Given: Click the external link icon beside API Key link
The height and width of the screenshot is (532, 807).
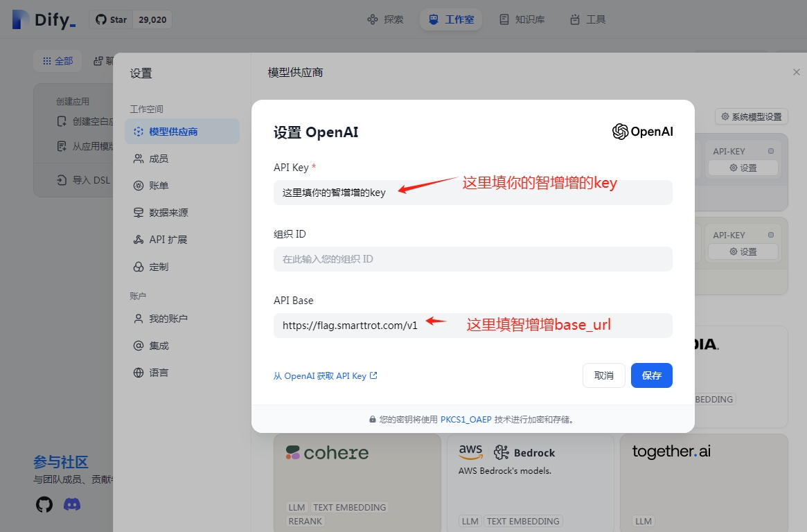Looking at the screenshot, I should pos(373,375).
